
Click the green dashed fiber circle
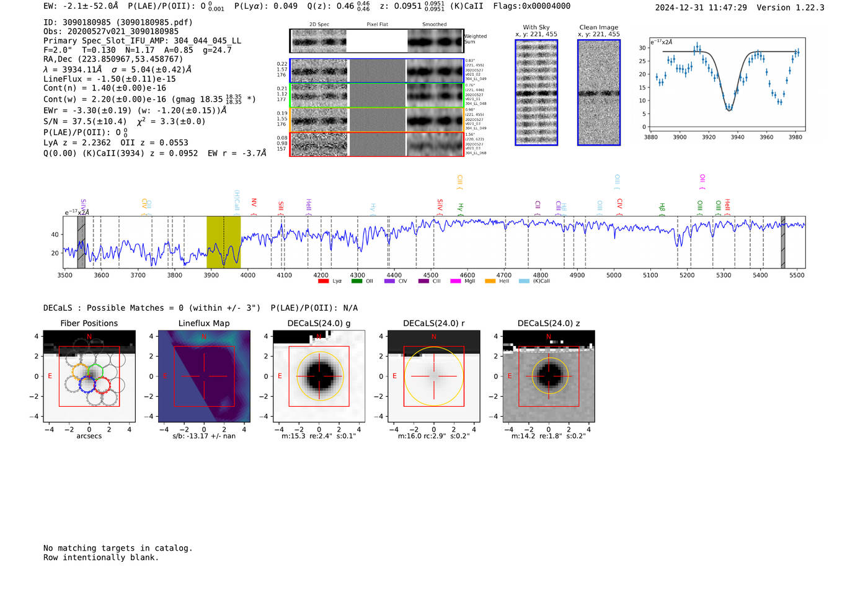point(95,371)
